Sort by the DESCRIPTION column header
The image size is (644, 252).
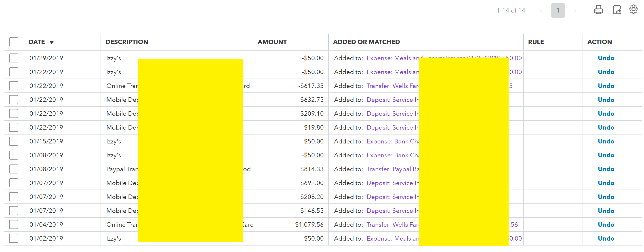coord(126,42)
